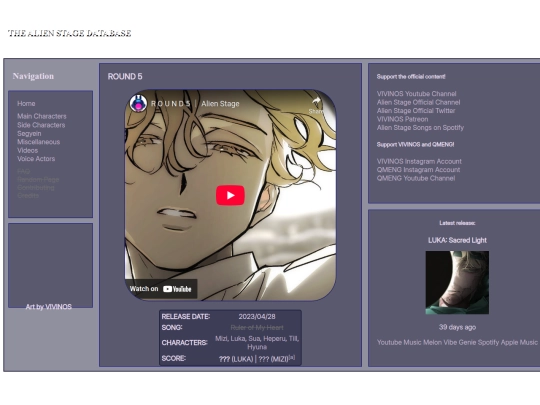
Task: Open VIVINOS Patreon link
Action: coord(402,119)
